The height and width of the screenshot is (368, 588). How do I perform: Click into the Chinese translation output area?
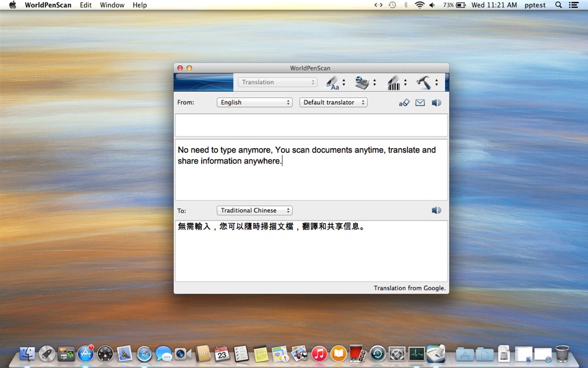click(x=311, y=251)
